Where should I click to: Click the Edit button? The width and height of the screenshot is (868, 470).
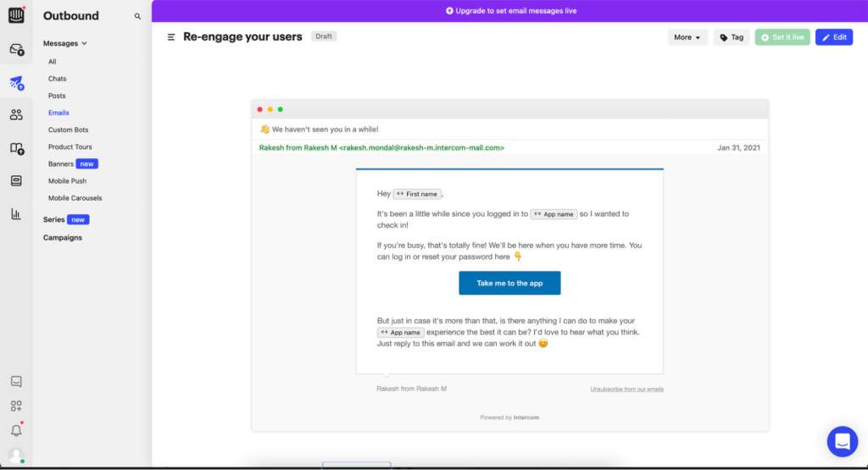coord(833,37)
